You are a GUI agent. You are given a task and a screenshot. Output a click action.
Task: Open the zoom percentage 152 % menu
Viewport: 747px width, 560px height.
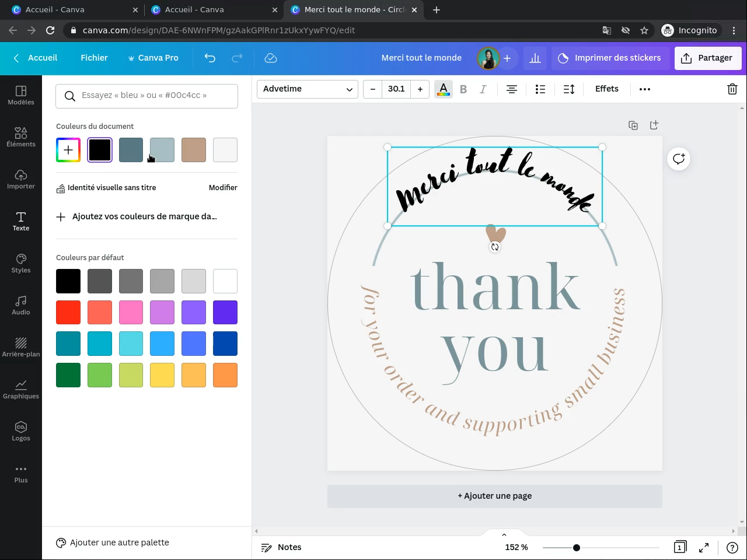pos(516,547)
